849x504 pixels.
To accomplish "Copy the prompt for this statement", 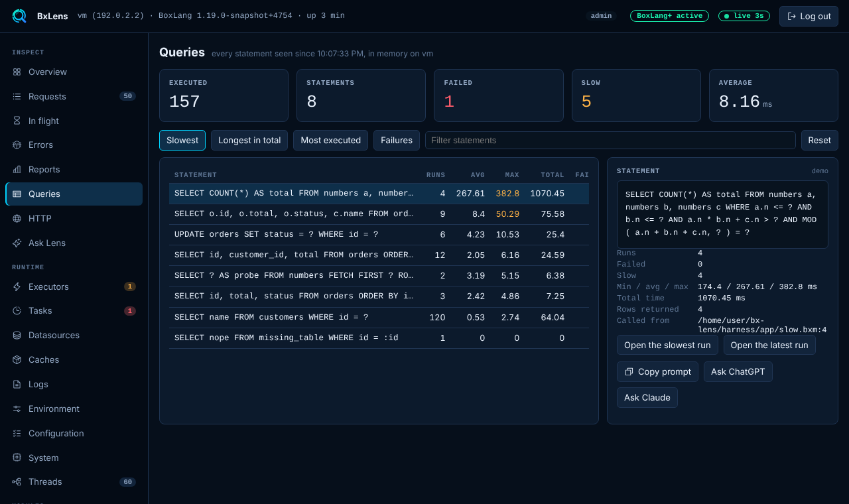I will point(657,371).
